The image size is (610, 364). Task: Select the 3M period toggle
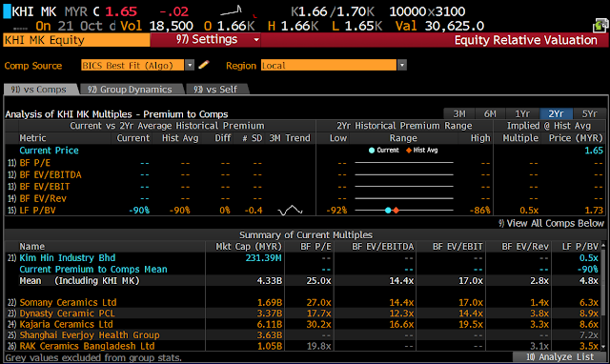point(459,114)
